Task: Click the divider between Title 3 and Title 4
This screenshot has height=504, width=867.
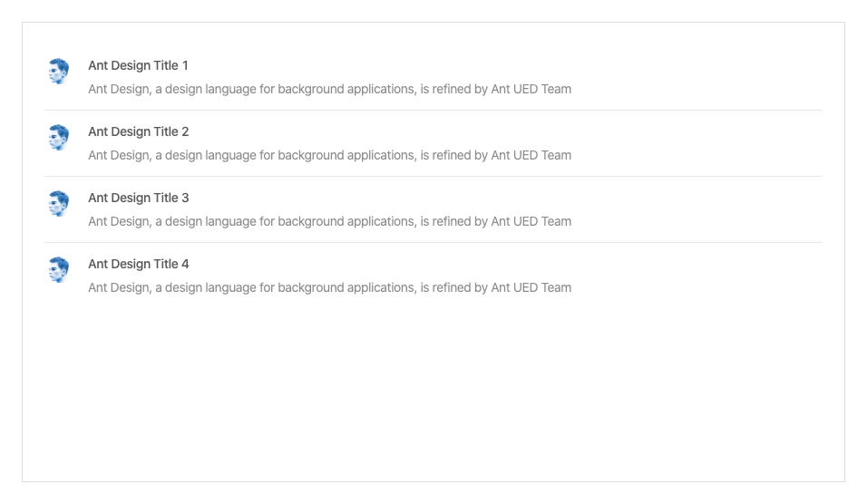Action: [433, 243]
